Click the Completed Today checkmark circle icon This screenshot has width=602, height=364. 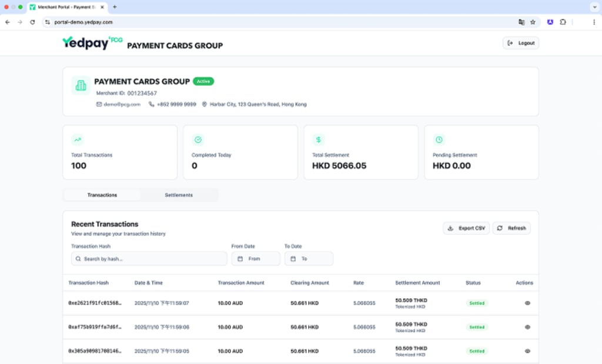coord(198,140)
